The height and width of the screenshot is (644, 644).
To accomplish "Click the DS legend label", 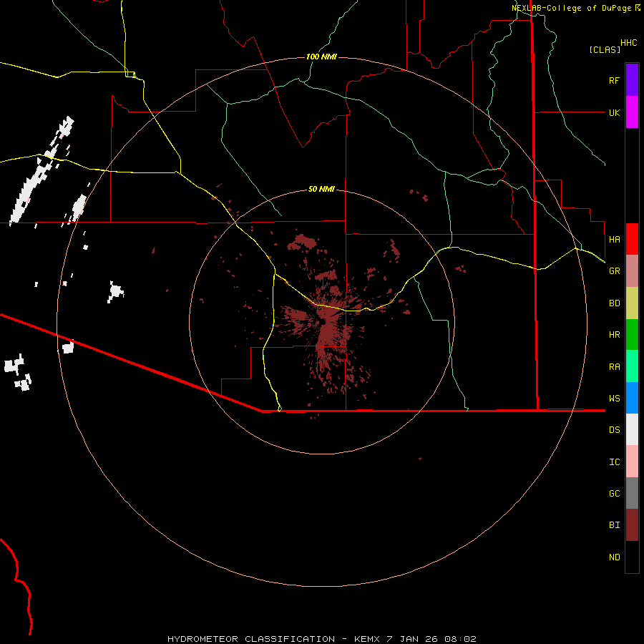I will click(614, 430).
